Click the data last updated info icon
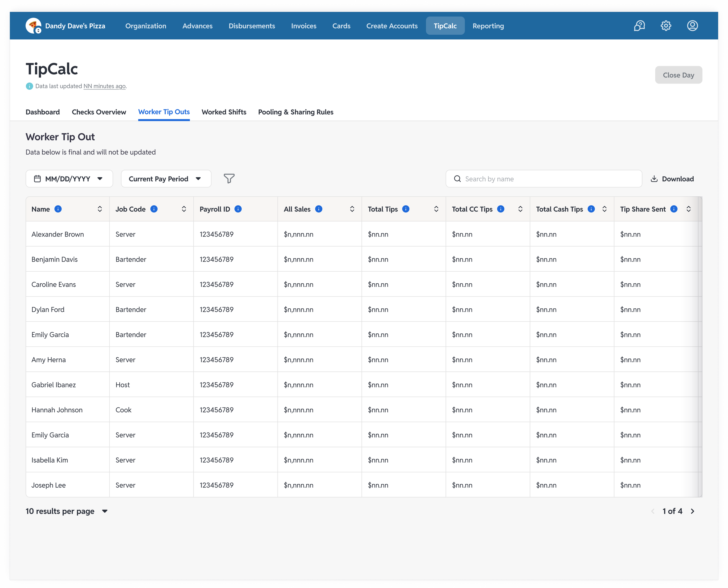The width and height of the screenshot is (728, 588). point(29,86)
